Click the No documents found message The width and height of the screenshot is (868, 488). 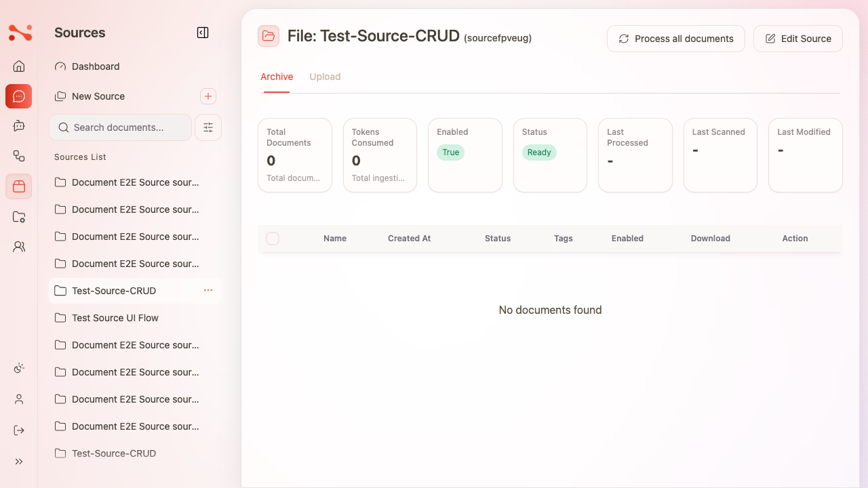coord(550,310)
